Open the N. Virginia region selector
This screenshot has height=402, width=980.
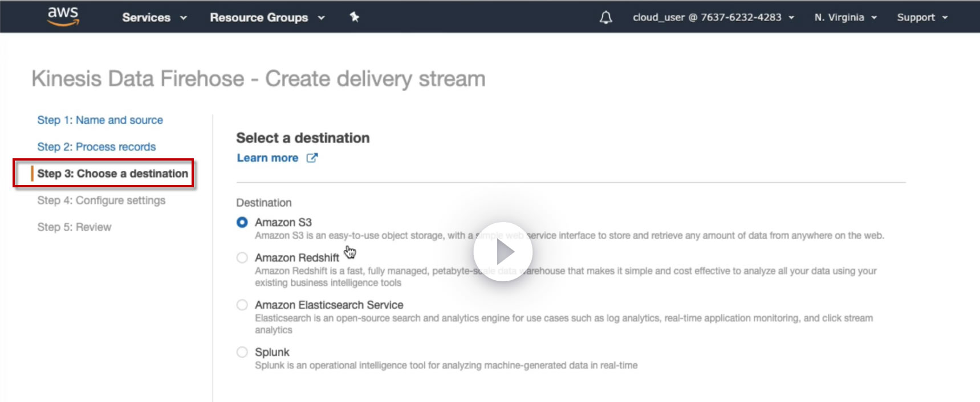tap(845, 18)
